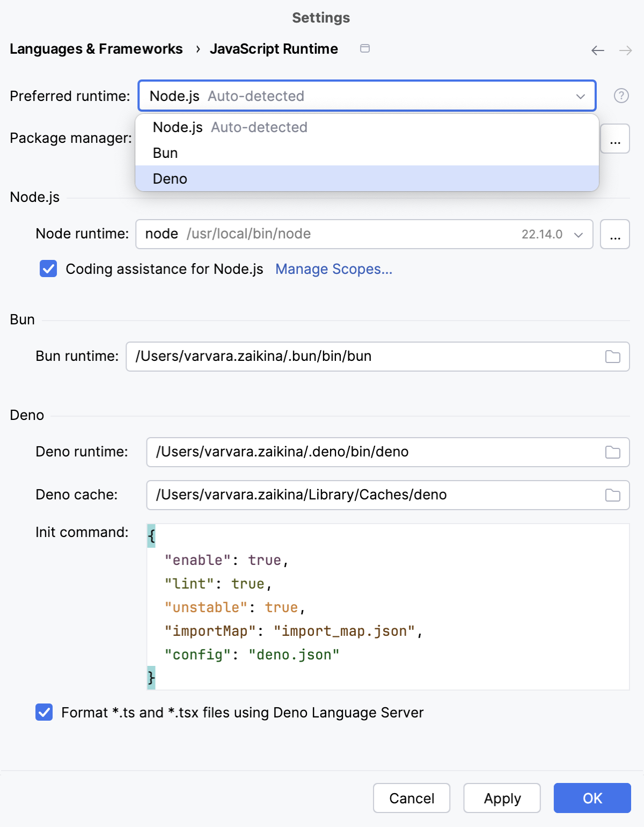
Task: Choose Deno as the preferred runtime
Action: pos(170,178)
